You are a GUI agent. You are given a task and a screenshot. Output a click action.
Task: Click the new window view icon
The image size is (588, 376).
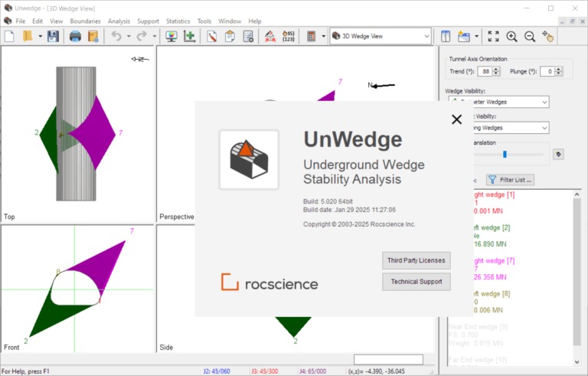(x=464, y=37)
